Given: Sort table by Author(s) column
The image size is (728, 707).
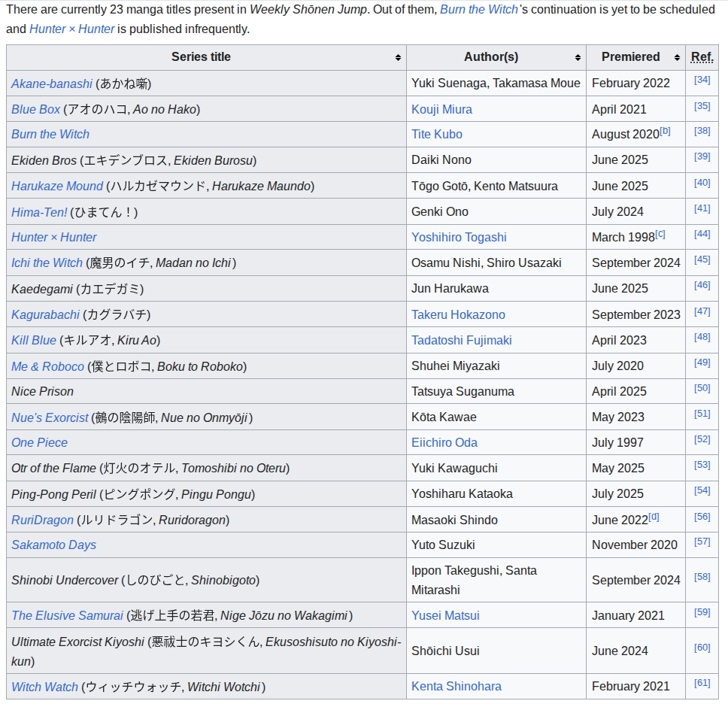Looking at the screenshot, I should click(496, 58).
